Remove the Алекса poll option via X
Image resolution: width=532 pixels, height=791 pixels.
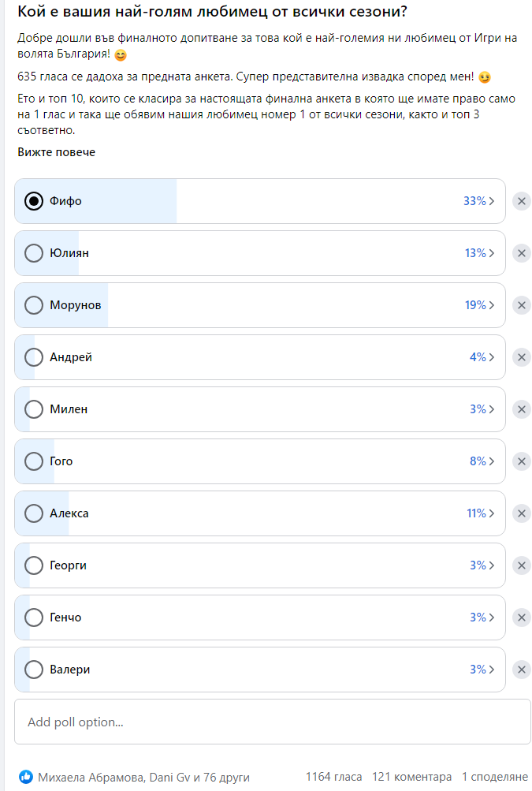[522, 513]
